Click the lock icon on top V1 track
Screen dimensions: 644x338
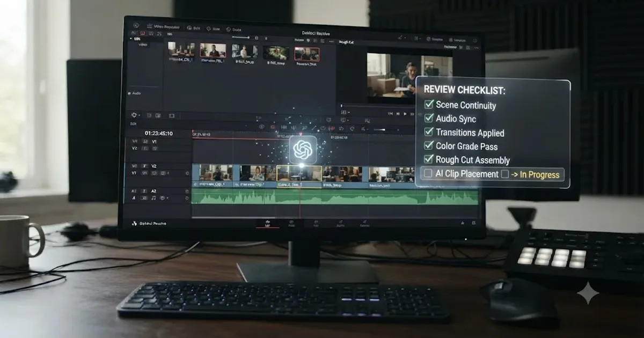pos(145,141)
